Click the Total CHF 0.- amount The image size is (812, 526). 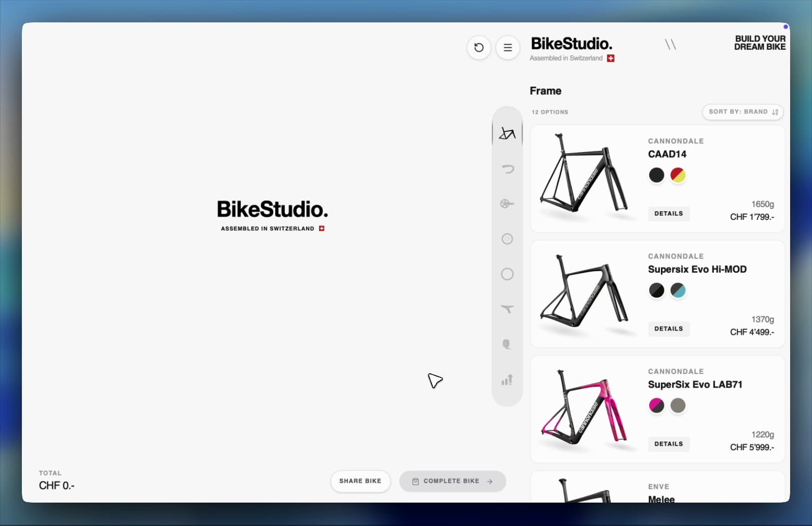[56, 486]
